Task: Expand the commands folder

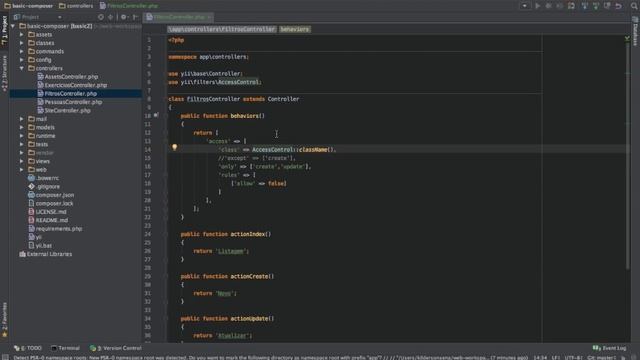Action: click(x=22, y=51)
